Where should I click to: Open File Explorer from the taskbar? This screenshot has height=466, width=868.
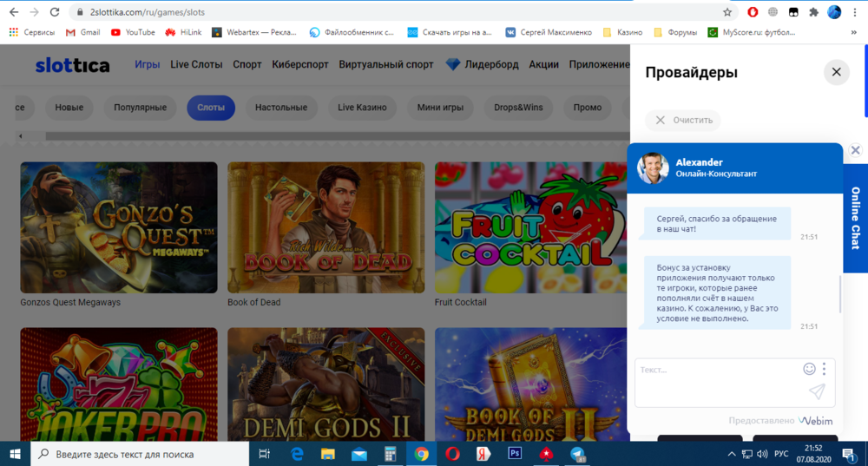pos(328,454)
